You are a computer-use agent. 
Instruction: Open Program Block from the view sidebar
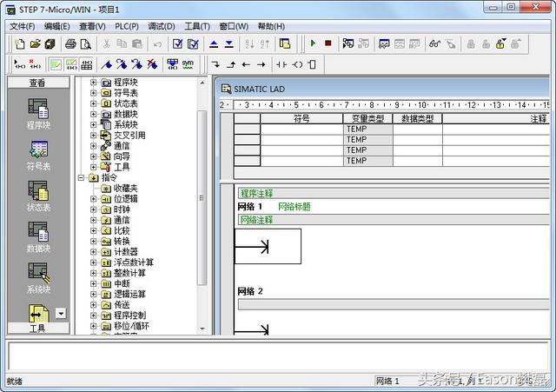38,114
